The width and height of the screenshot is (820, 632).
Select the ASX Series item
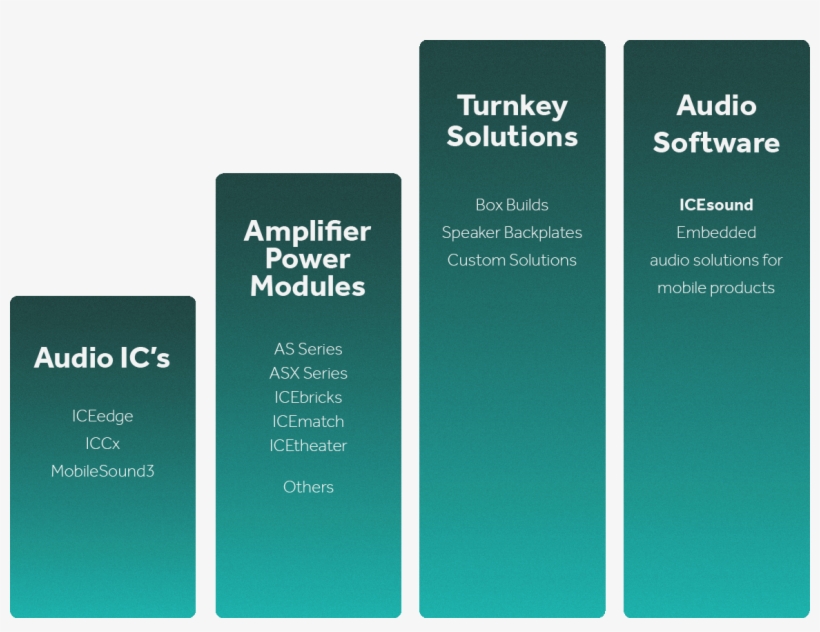308,373
